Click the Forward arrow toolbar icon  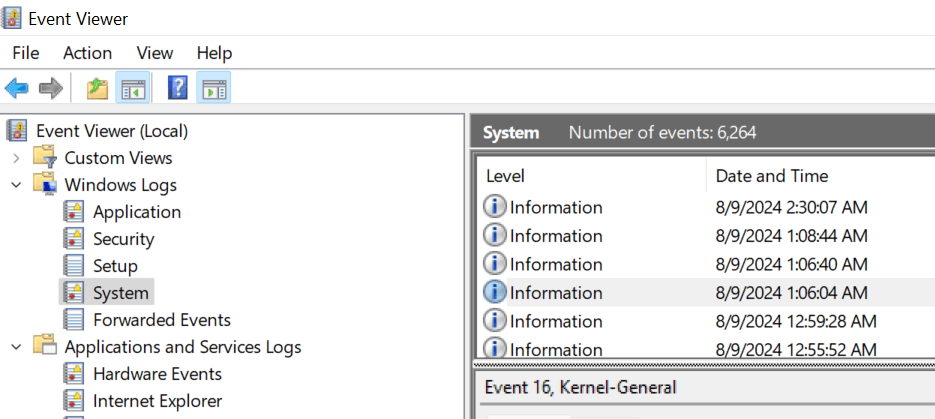[x=51, y=89]
